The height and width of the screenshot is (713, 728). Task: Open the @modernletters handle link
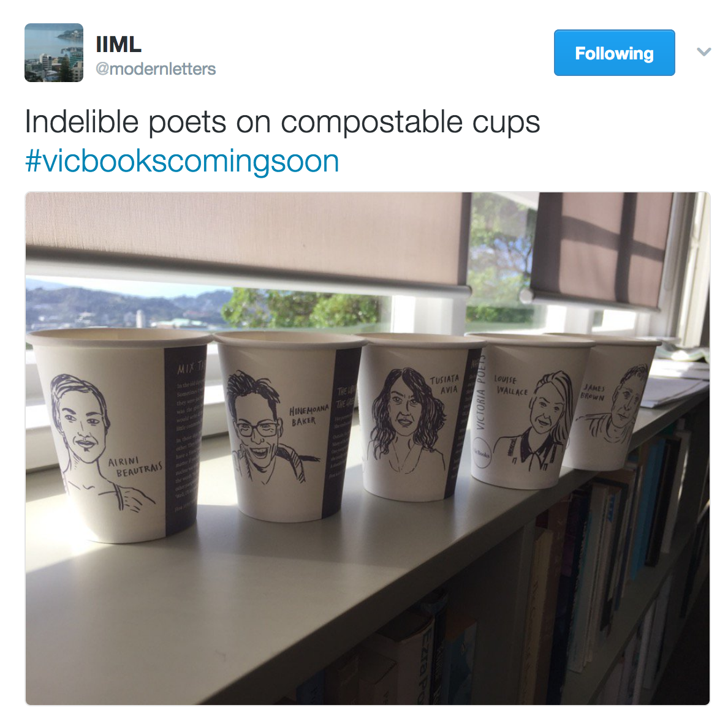point(156,69)
